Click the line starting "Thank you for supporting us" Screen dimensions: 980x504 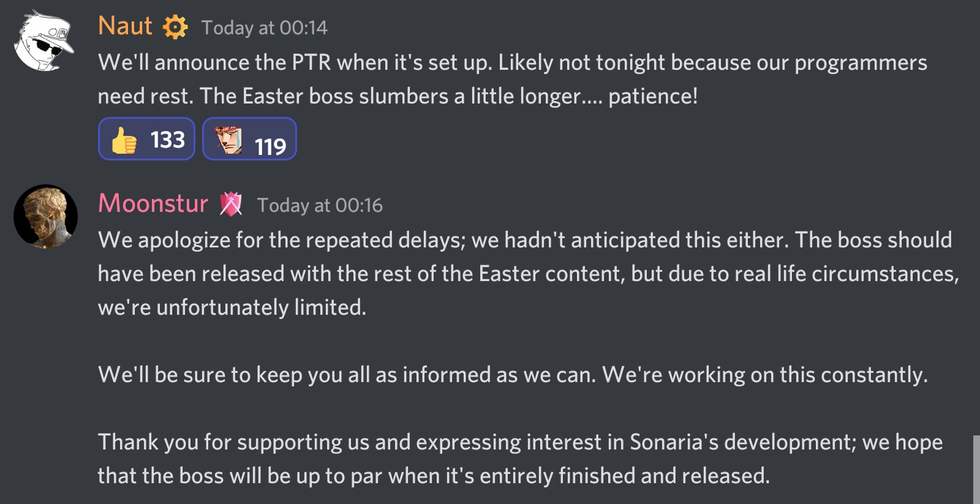(519, 442)
